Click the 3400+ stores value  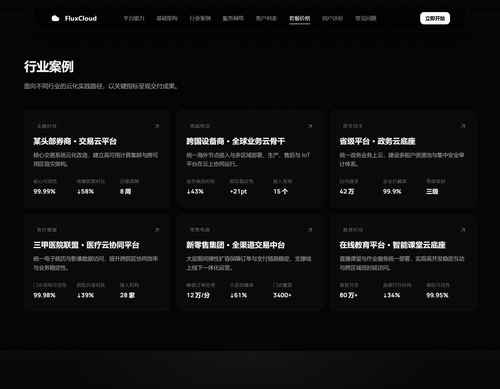[282, 295]
